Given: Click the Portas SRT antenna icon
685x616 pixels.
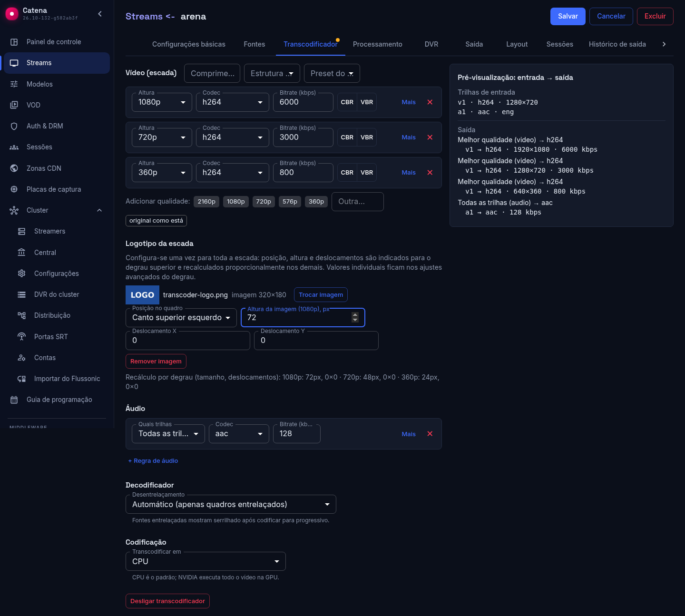Looking at the screenshot, I should [x=22, y=337].
